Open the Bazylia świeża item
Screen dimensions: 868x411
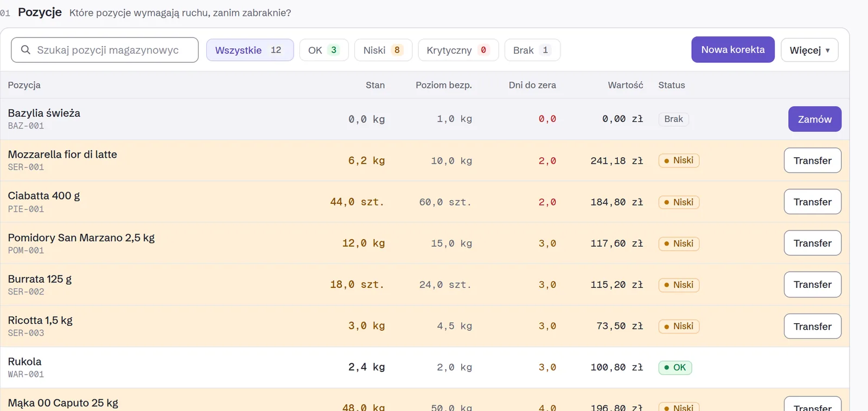pos(44,113)
